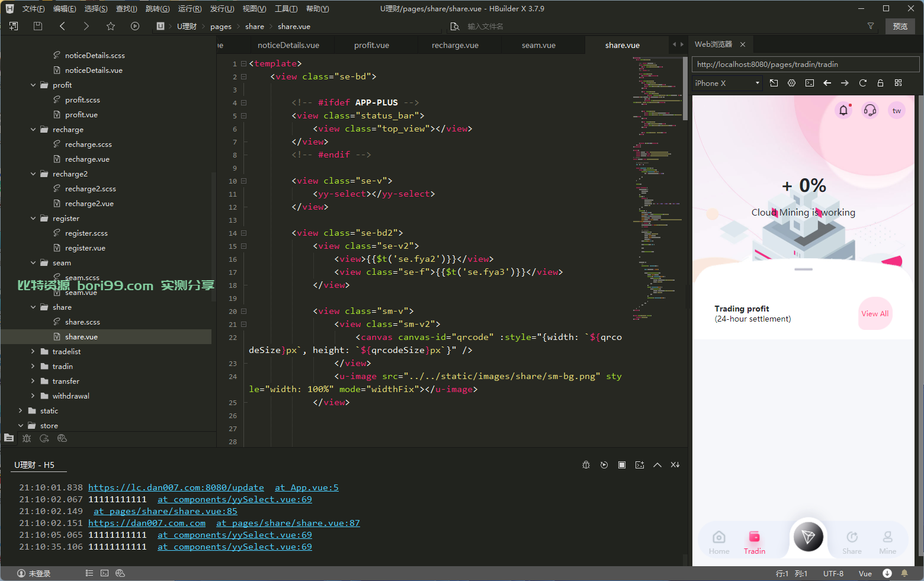
Task: Collapse the recharge folder
Action: pyautogui.click(x=33, y=130)
